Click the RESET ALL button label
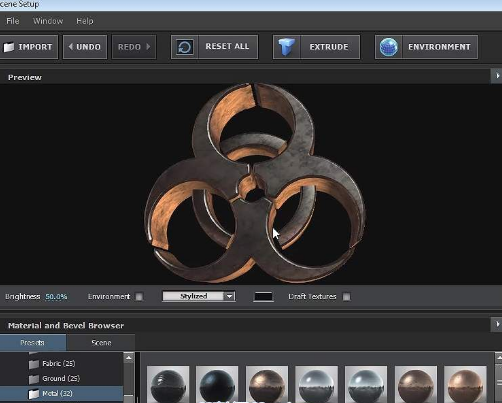The image size is (502, 403). 227,46
